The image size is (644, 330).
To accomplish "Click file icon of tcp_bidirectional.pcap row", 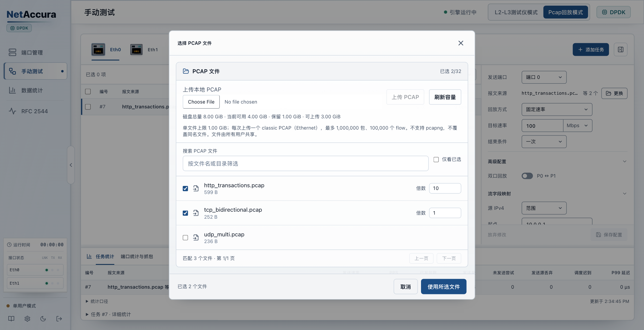I will point(196,213).
